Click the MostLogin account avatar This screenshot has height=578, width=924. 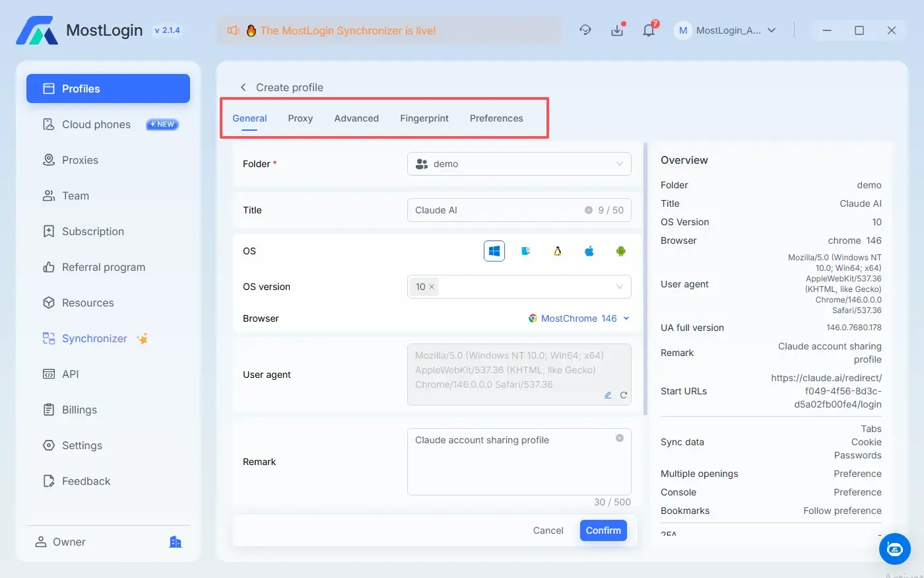click(x=683, y=30)
